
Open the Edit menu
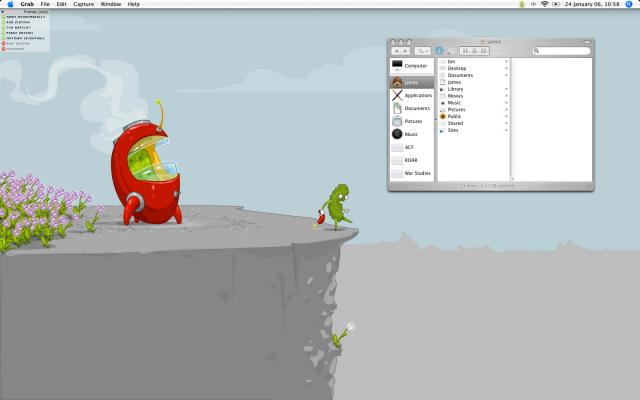point(61,4)
